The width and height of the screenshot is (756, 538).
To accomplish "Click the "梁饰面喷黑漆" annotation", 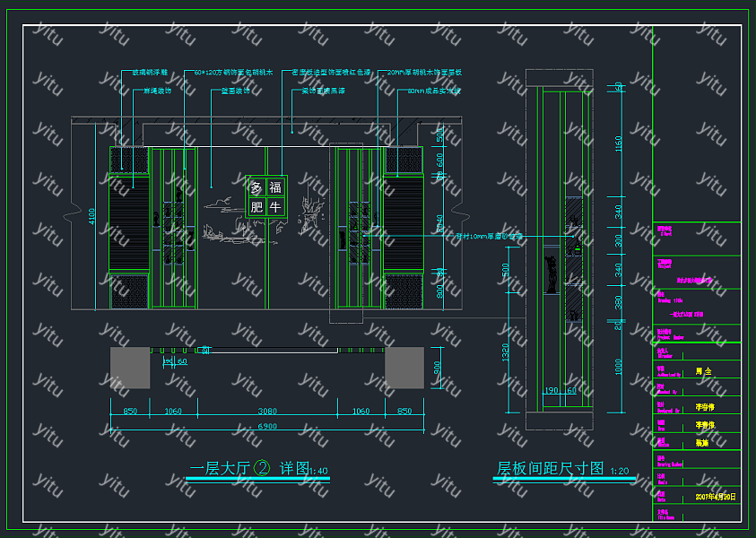I will click(323, 91).
